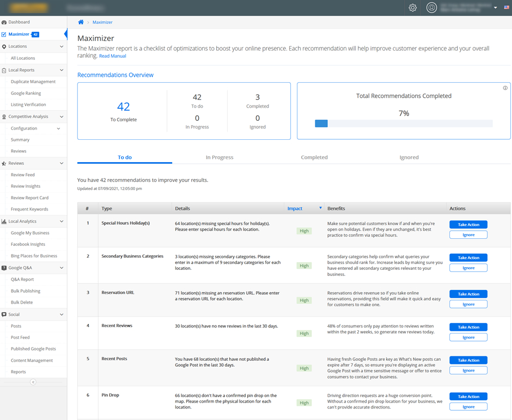Click the Maximizer 42 count badge

click(35, 34)
